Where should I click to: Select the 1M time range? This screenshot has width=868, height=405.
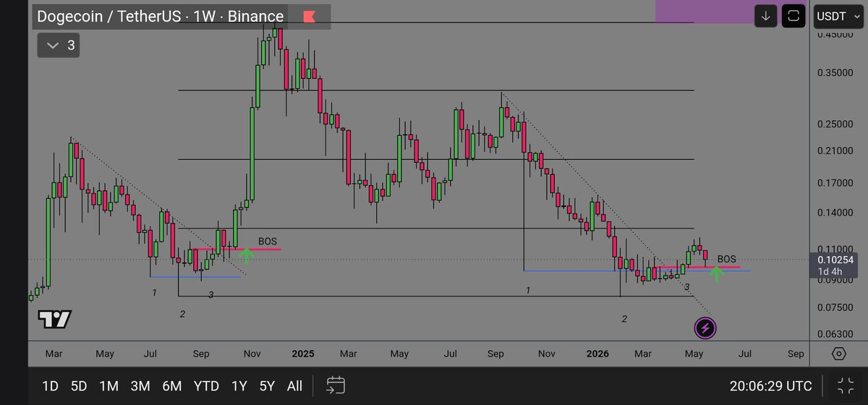click(109, 385)
